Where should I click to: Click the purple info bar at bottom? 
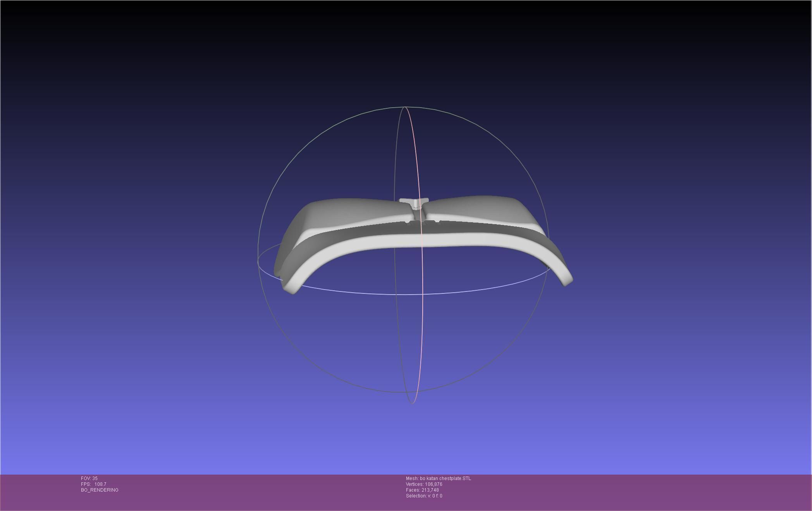point(620,492)
